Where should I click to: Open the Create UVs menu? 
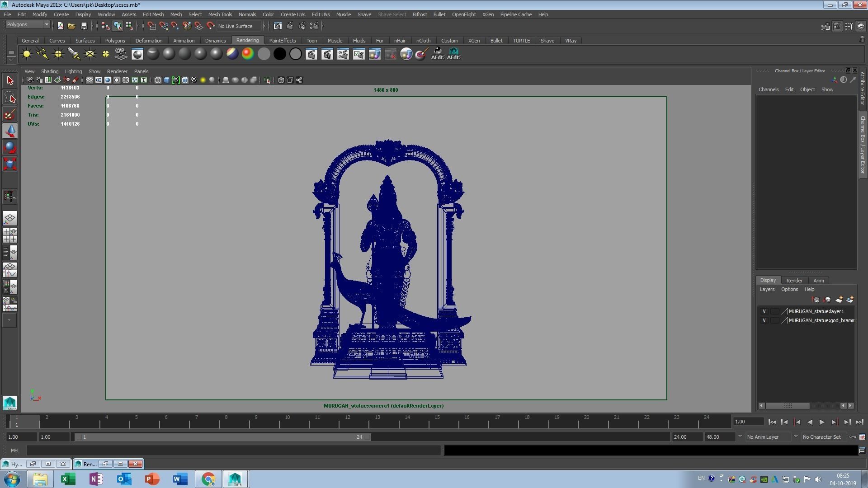coord(293,14)
